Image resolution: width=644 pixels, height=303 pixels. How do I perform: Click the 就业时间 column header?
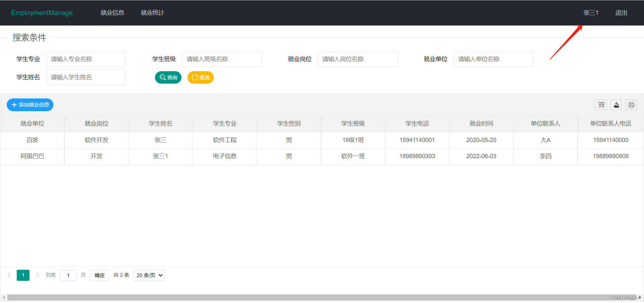[481, 124]
